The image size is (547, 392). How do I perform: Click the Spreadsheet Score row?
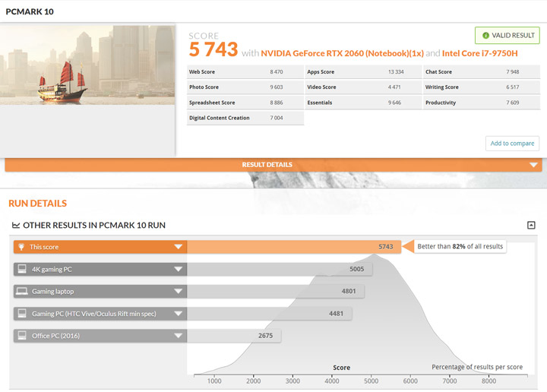point(245,103)
